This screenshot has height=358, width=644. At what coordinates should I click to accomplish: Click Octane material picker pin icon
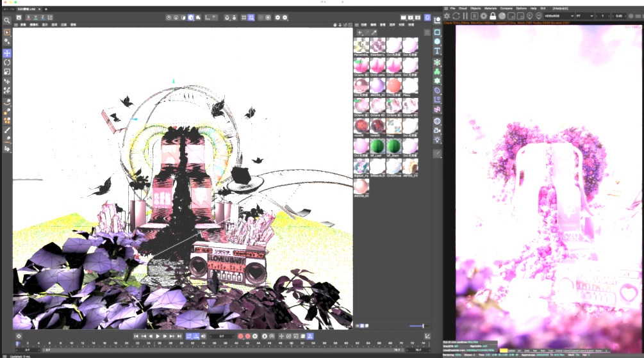[538, 15]
